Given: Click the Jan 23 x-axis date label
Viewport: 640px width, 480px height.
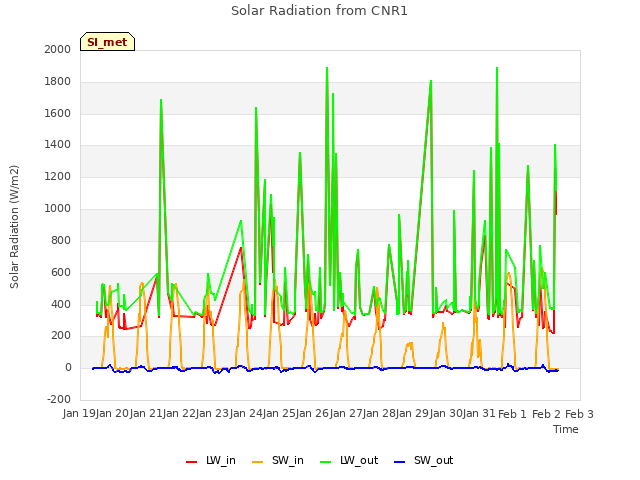Looking at the screenshot, I should [213, 413].
